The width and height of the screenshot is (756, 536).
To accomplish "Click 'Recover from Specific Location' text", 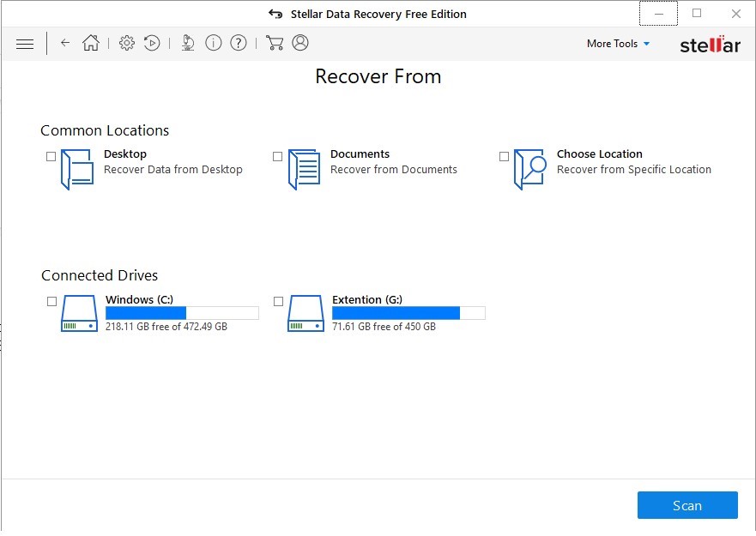I will 634,170.
